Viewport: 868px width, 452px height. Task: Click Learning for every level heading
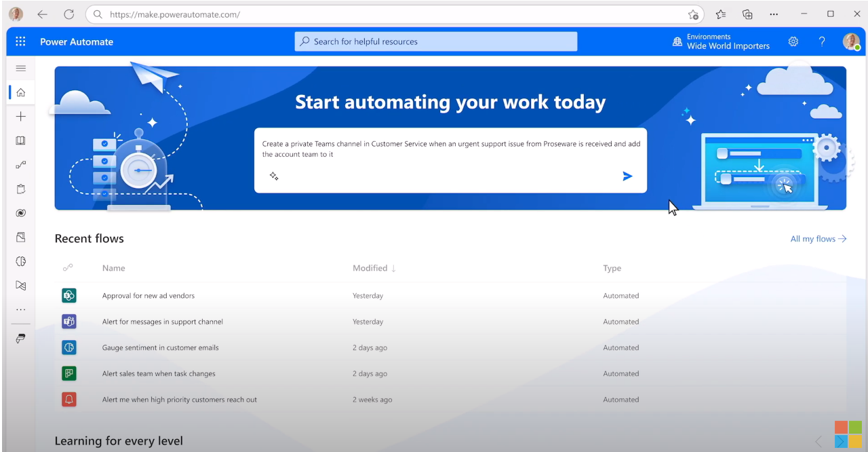119,441
